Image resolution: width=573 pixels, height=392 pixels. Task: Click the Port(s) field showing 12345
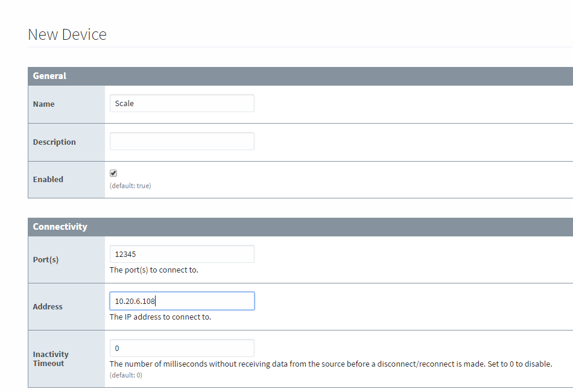coord(182,254)
